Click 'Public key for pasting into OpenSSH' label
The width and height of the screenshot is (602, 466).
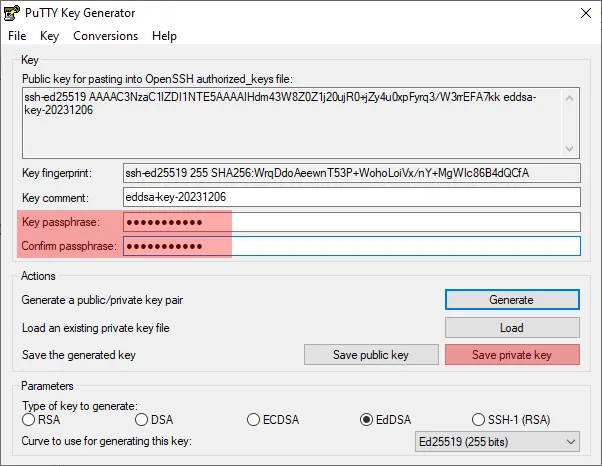(x=157, y=79)
